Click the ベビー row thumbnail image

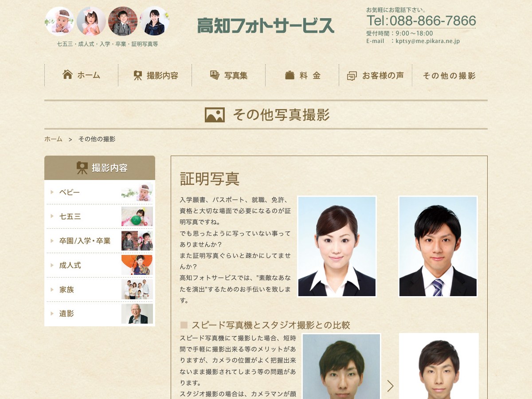(x=137, y=192)
